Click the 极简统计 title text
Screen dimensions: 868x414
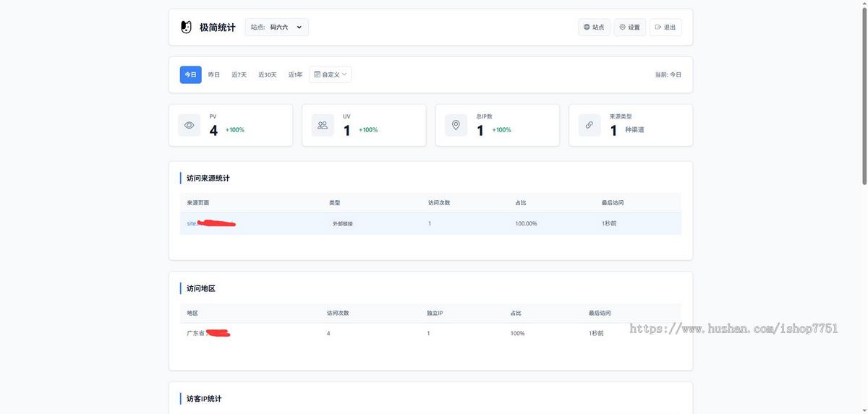218,27
